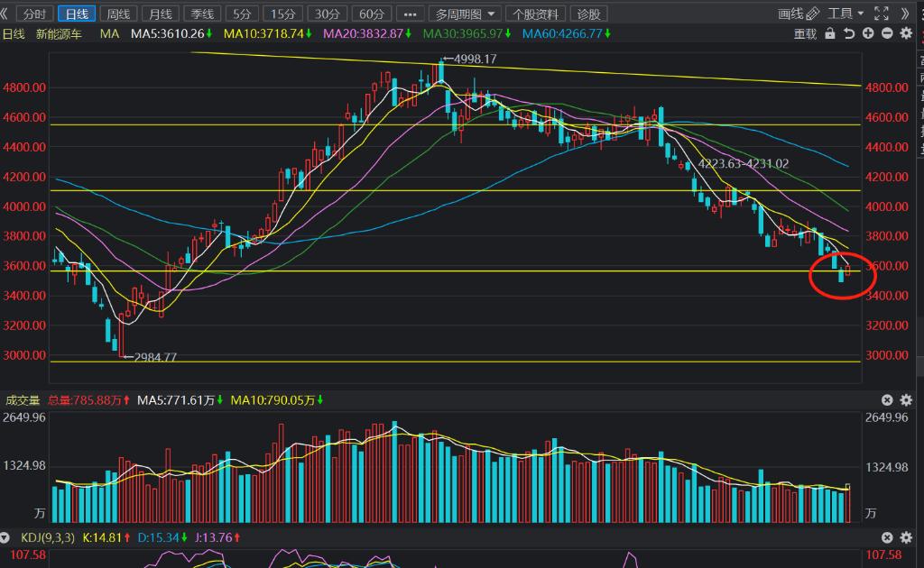Close the 成交量 volume panel
This screenshot has height=568, width=924.
[887, 400]
